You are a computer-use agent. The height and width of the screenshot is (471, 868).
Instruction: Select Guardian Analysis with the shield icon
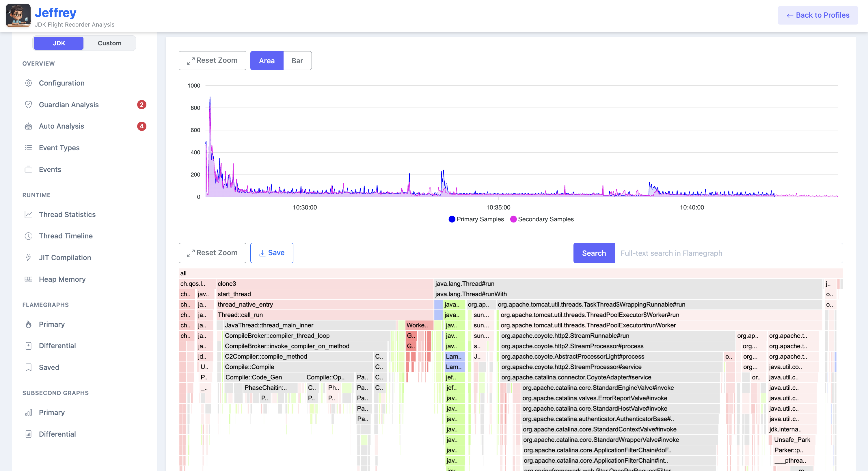click(68, 105)
